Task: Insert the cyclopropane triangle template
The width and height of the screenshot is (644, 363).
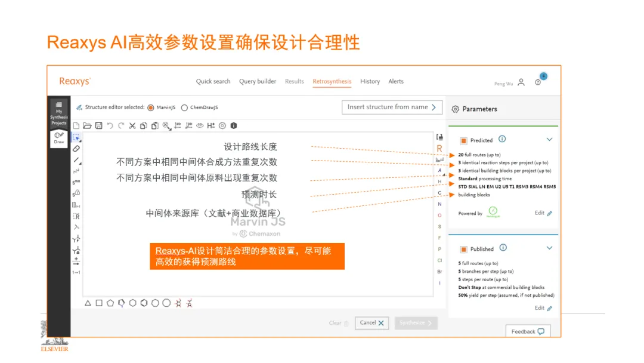Action: coord(88,303)
